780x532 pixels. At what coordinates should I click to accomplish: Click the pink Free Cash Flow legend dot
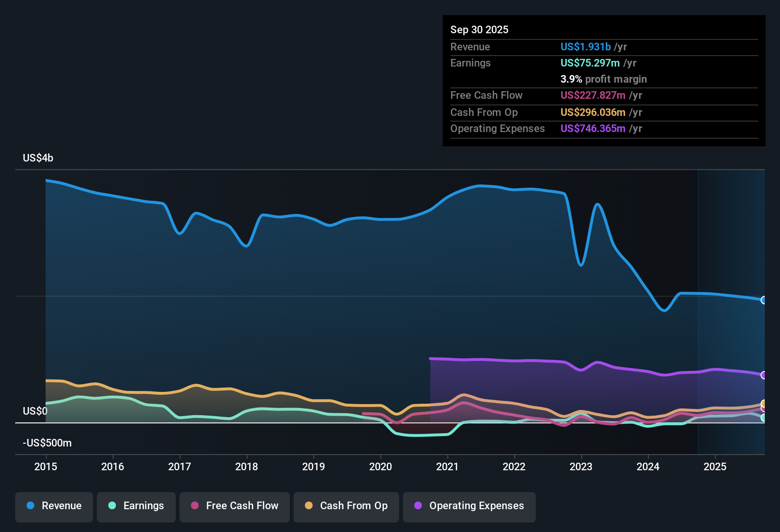tap(195, 505)
